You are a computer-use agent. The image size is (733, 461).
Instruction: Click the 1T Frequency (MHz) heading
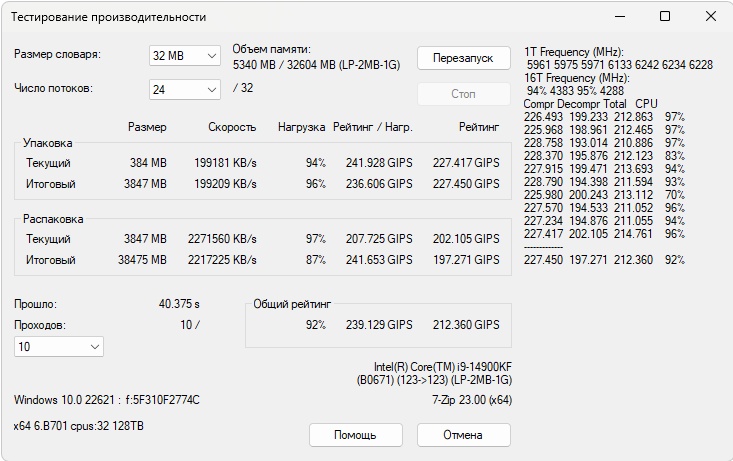(574, 51)
